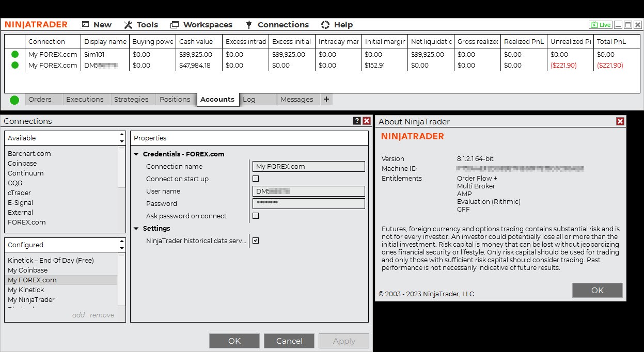Click OK in Connections window
Image resolution: width=644 pixels, height=352 pixels.
point(234,341)
